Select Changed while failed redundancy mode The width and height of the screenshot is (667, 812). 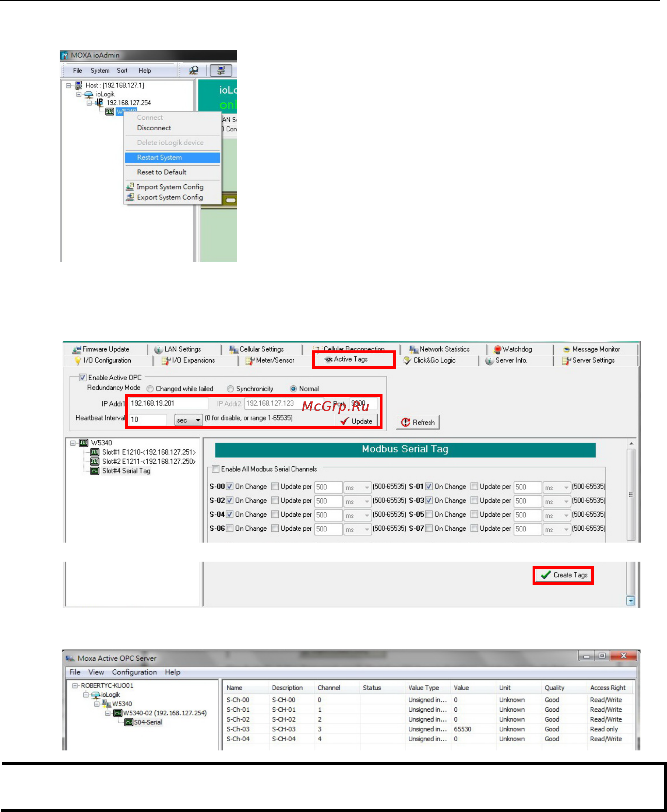click(x=150, y=389)
